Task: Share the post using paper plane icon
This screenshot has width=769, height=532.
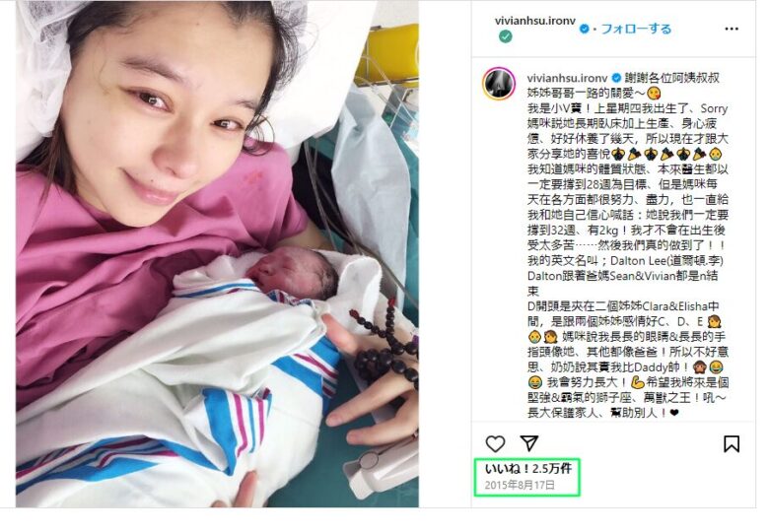Action: [x=529, y=443]
